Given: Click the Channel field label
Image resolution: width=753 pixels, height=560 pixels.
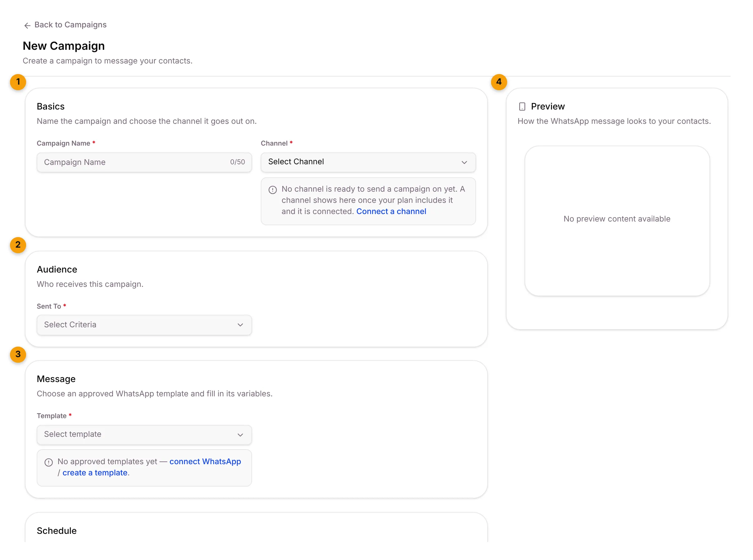Looking at the screenshot, I should pos(274,143).
